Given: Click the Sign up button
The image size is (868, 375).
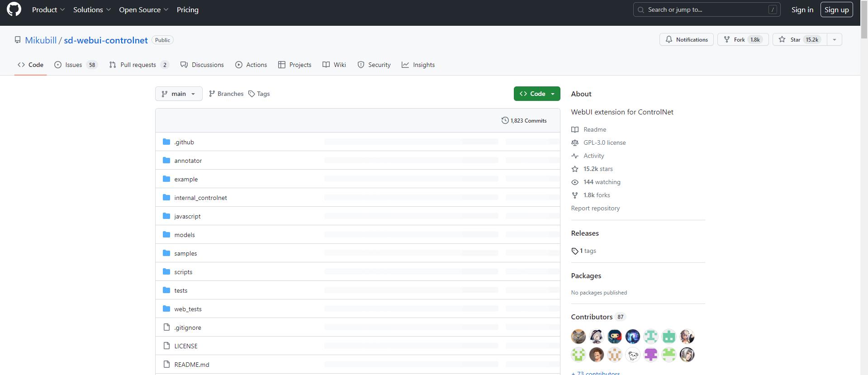Looking at the screenshot, I should [x=836, y=9].
